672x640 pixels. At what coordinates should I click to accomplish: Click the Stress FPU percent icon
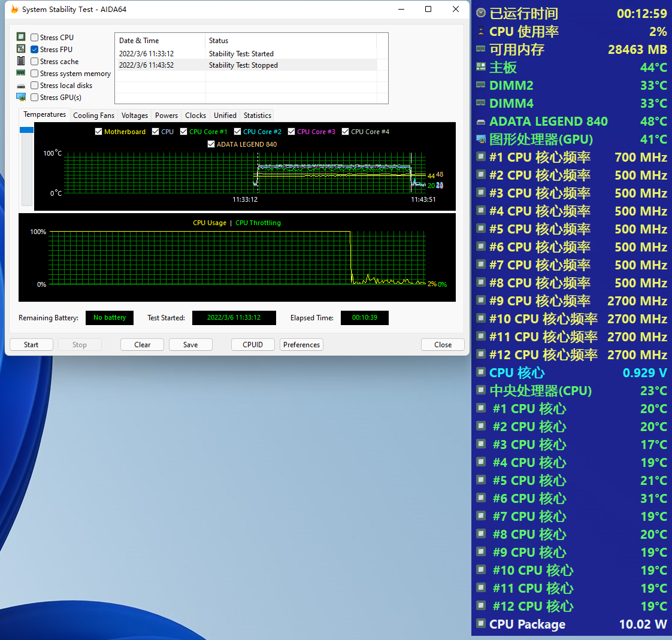point(21,49)
